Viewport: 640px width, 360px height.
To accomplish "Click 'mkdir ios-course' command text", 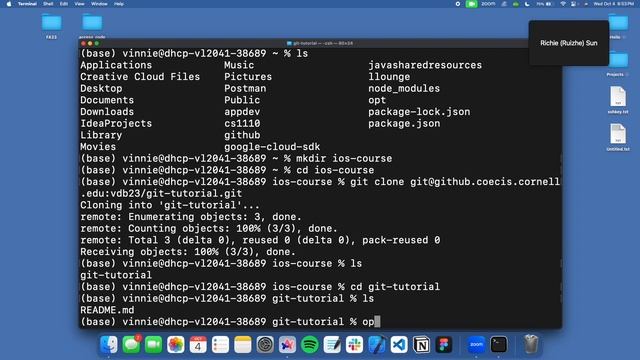I will 344,158.
